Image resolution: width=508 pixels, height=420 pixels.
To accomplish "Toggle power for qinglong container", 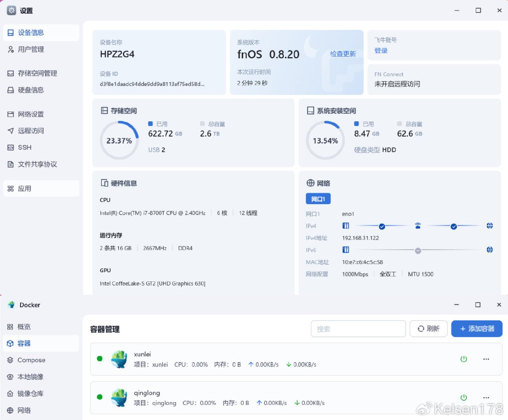I will click(464, 397).
